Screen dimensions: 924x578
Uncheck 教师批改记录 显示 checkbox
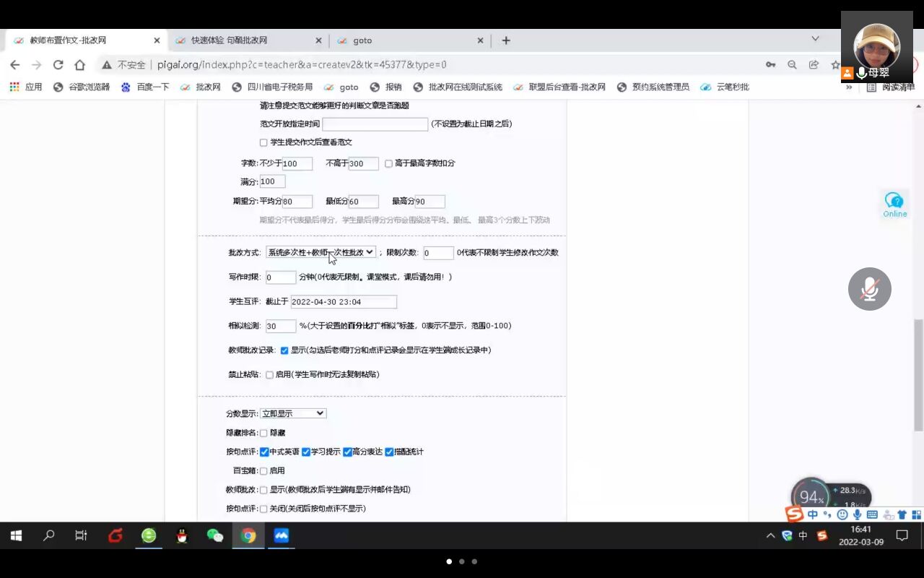[x=284, y=350]
